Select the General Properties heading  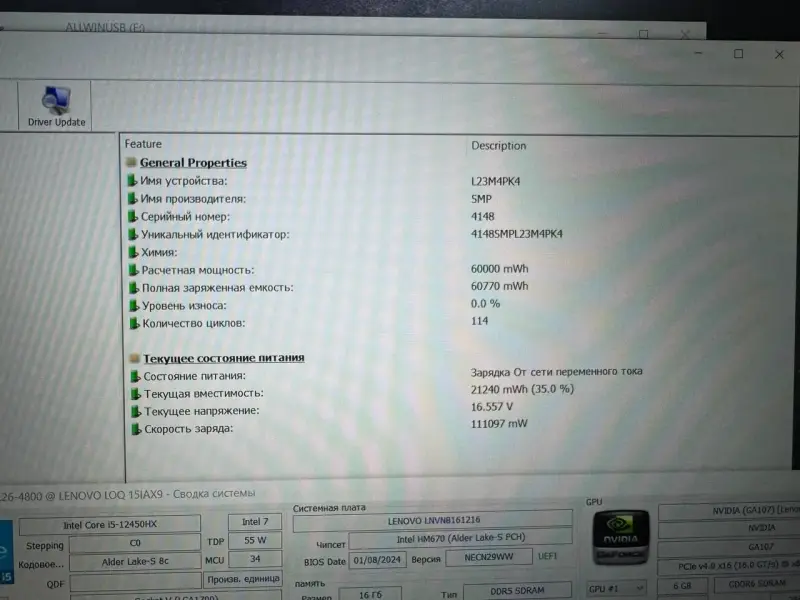coord(193,162)
